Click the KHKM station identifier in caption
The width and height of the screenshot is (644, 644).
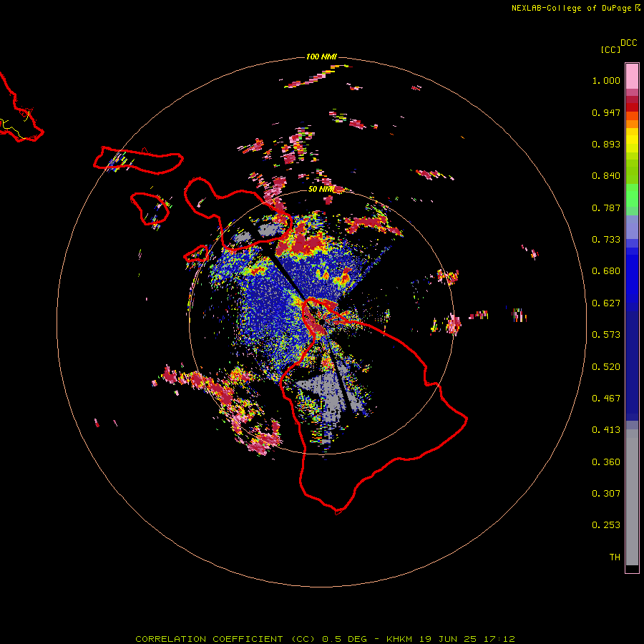[x=399, y=639]
